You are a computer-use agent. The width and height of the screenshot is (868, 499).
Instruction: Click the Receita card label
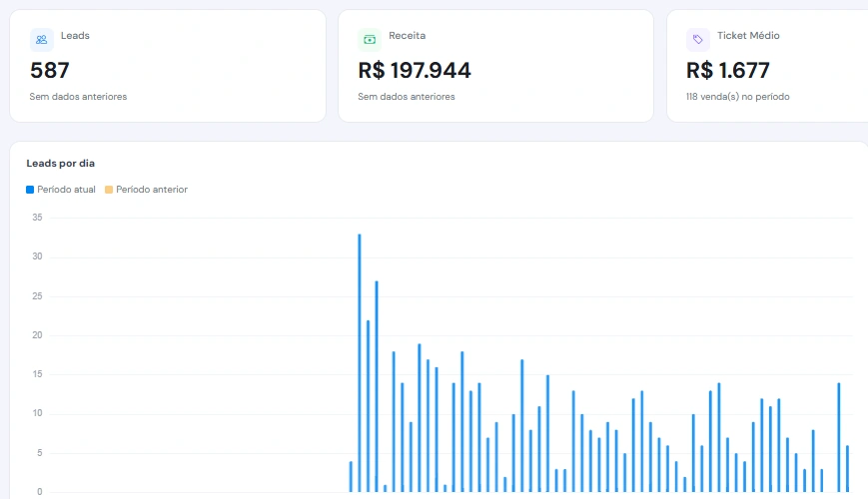[407, 35]
